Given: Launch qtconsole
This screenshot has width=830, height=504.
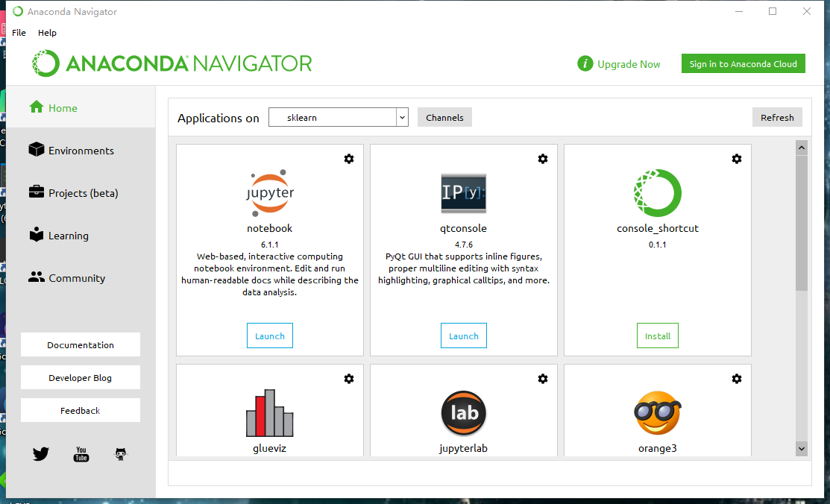Looking at the screenshot, I should (x=464, y=336).
